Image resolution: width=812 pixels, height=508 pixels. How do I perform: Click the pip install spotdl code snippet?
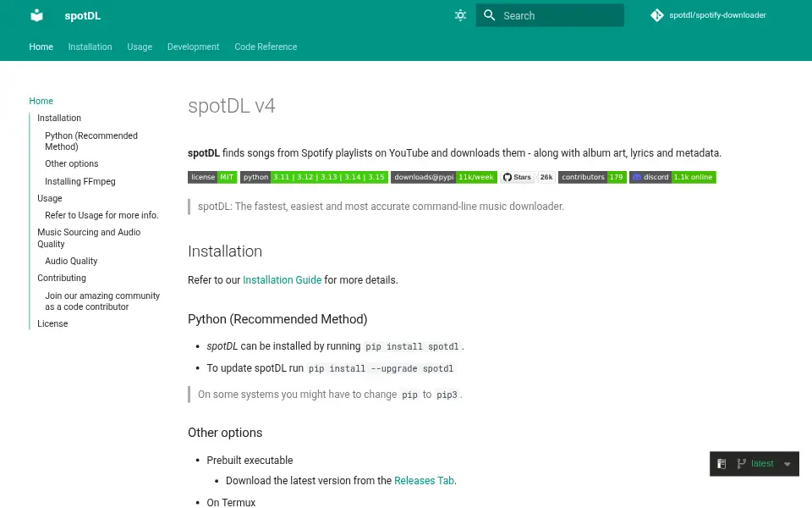412,346
